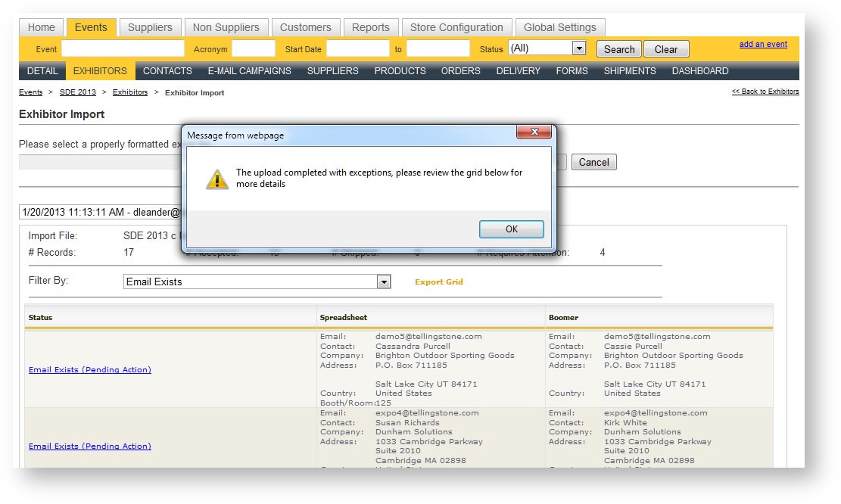841x504 pixels.
Task: Click the Clear button
Action: (665, 49)
